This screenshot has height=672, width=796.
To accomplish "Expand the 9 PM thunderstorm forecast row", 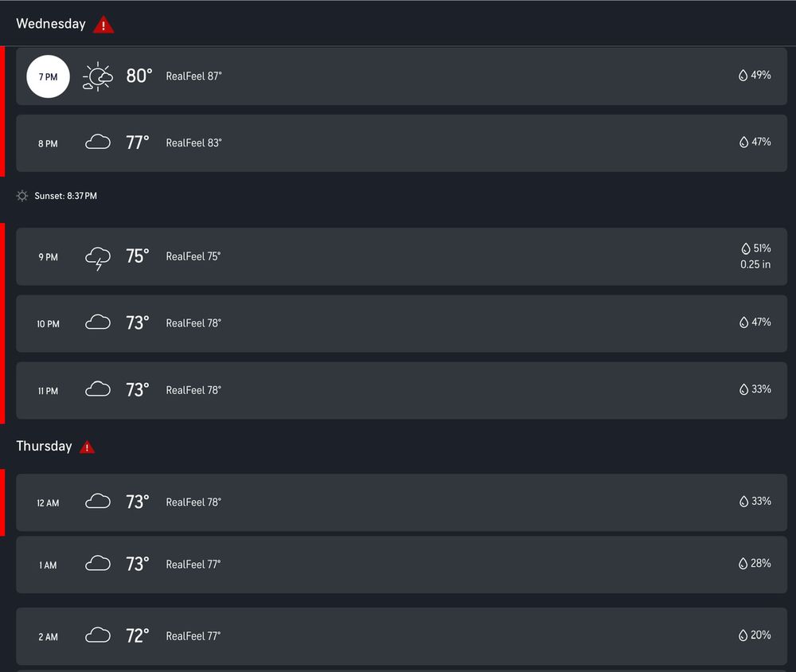I will pos(401,256).
